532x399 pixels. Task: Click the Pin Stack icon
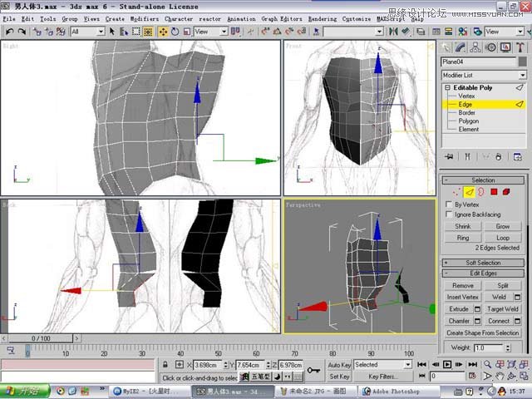pos(449,155)
